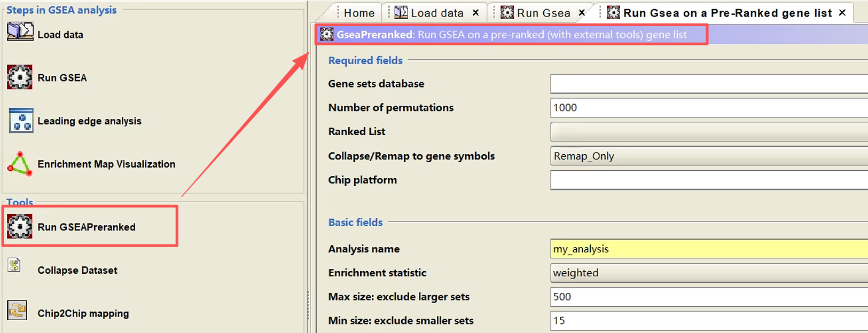Edit Max size exclude larger sets field
868x333 pixels.
[709, 297]
